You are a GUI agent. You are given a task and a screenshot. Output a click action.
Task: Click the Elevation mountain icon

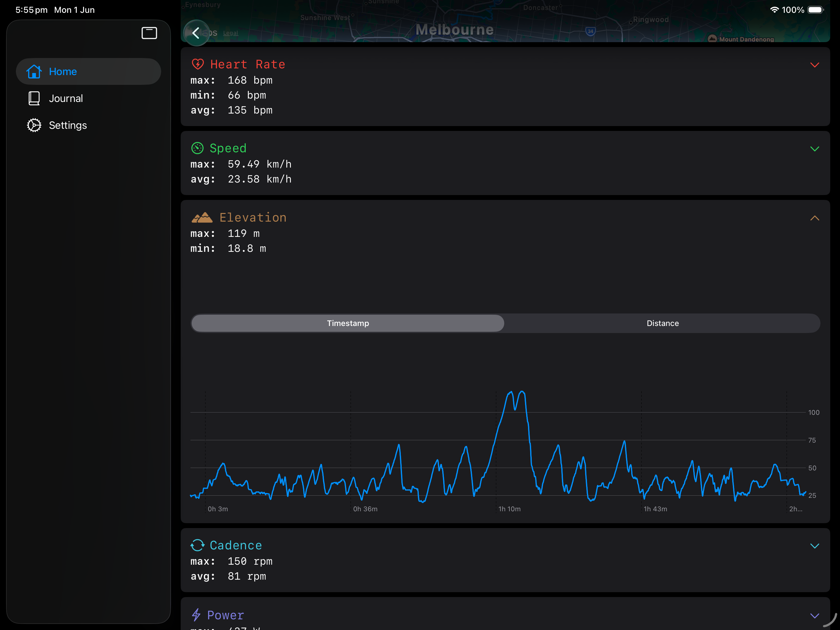(202, 218)
